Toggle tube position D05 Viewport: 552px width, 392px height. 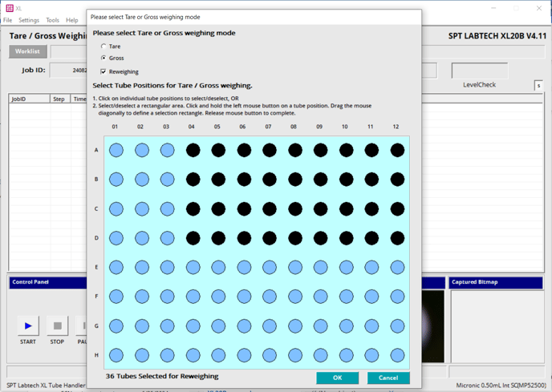(x=218, y=238)
